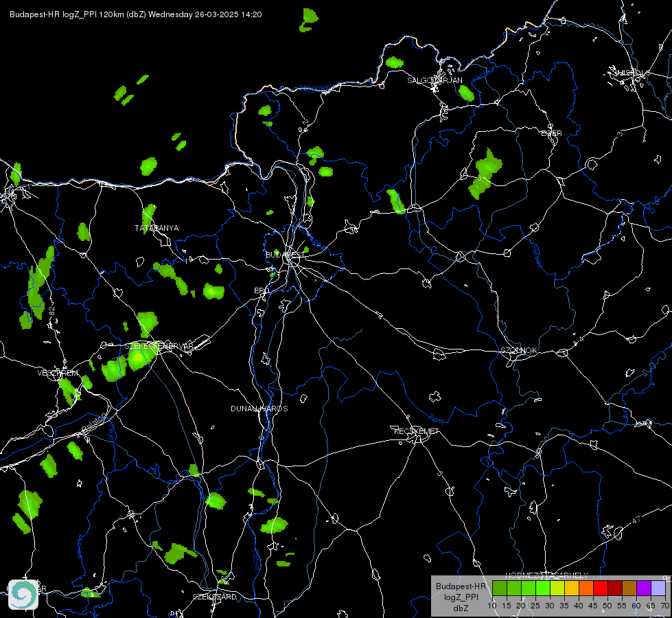The image size is (672, 618).
Task: Select the bright green 25-30 dBZ swatch
Action: pyautogui.click(x=543, y=588)
